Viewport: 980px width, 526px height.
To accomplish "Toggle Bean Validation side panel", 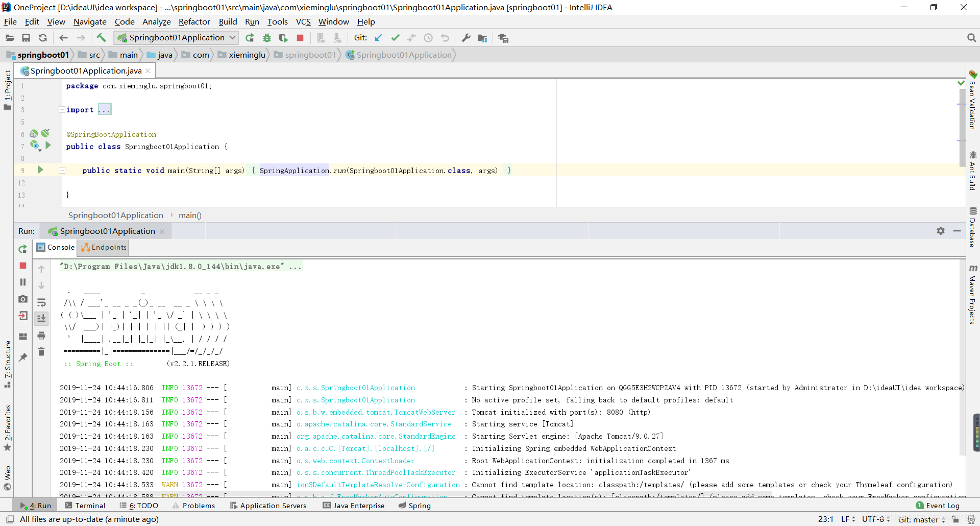I will pos(973,100).
